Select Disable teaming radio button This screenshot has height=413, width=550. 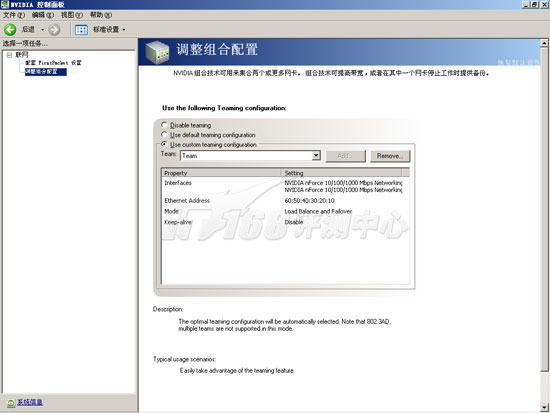pos(164,125)
